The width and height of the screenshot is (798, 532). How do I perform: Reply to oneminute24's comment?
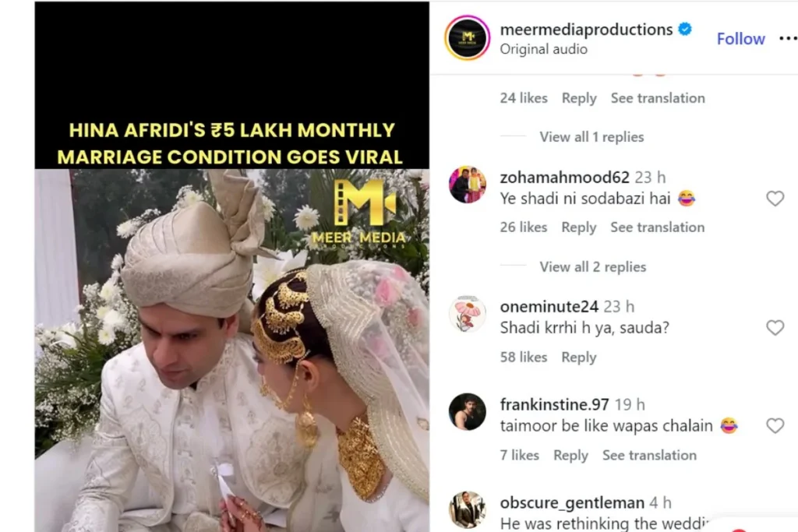pos(579,357)
